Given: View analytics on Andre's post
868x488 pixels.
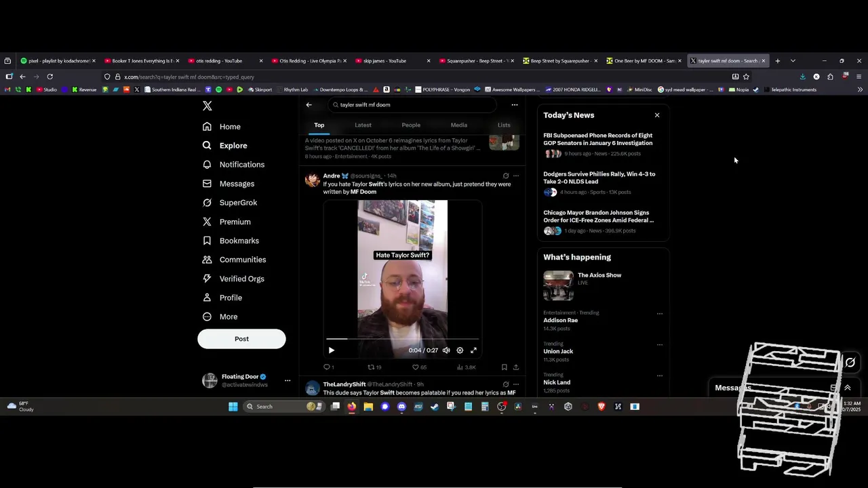Looking at the screenshot, I should pos(466,367).
